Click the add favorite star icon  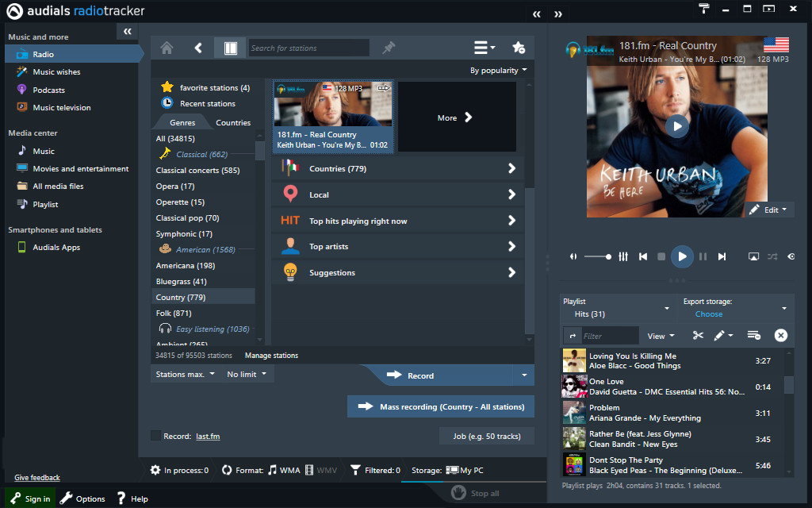click(x=519, y=48)
